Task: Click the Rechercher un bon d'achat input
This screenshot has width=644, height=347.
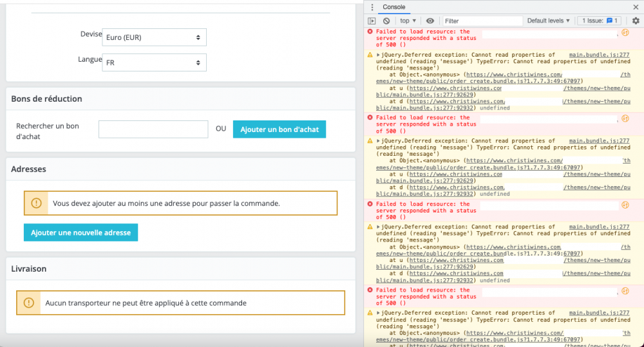Action: [x=153, y=129]
